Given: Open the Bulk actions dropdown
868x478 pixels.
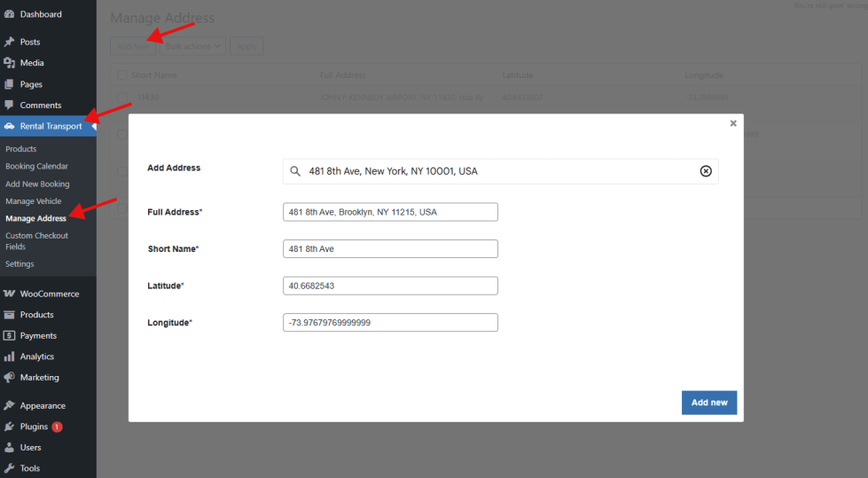Looking at the screenshot, I should coord(193,46).
